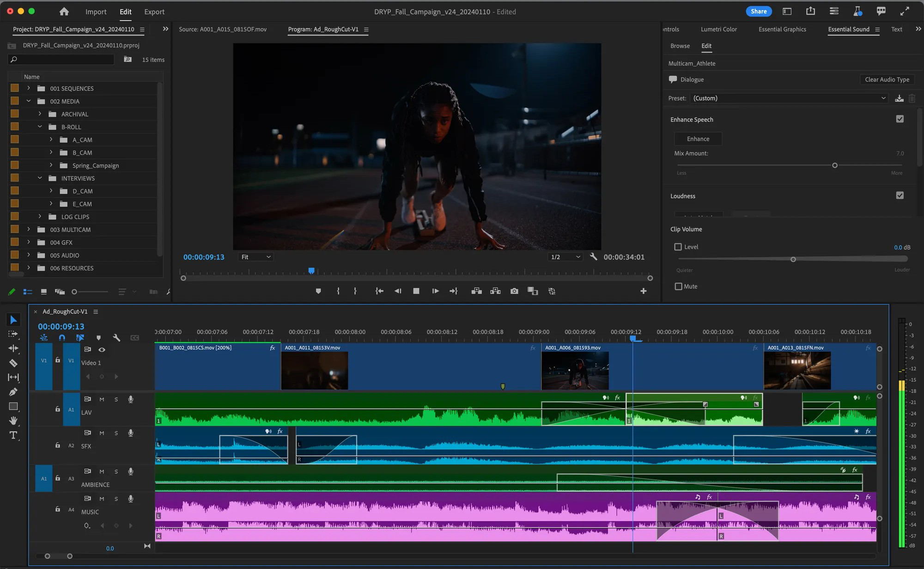Click the Clear Audio Type button
924x569 pixels.
(887, 79)
